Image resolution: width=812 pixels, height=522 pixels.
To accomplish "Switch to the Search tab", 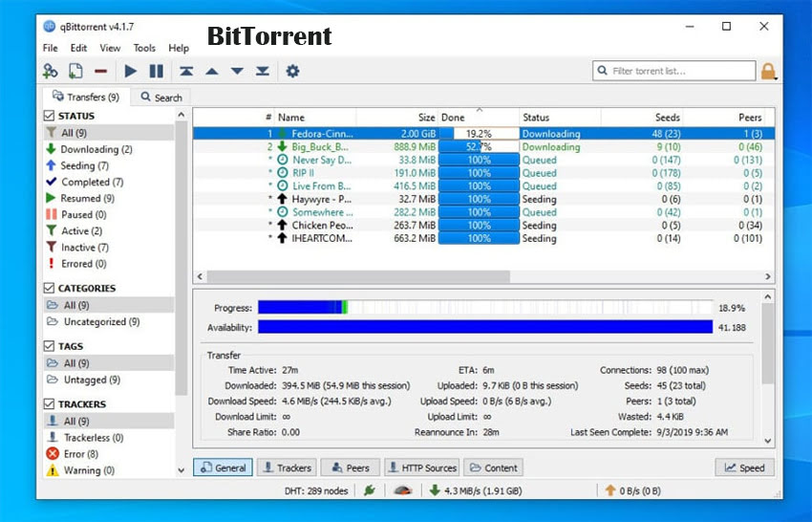I will pyautogui.click(x=161, y=97).
